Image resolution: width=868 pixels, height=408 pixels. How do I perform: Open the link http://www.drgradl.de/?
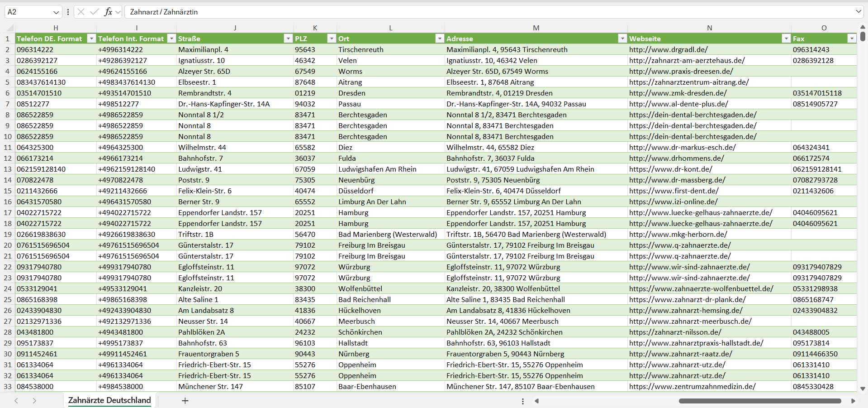point(668,50)
